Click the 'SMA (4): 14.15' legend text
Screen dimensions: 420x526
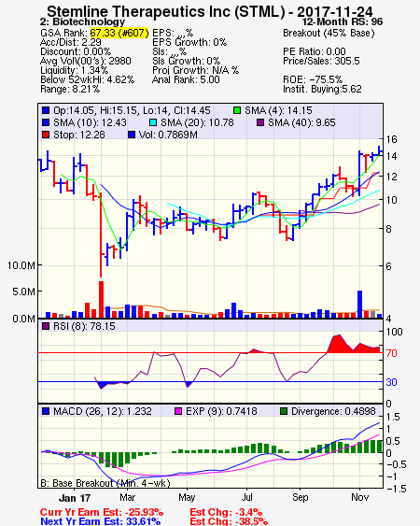click(278, 110)
